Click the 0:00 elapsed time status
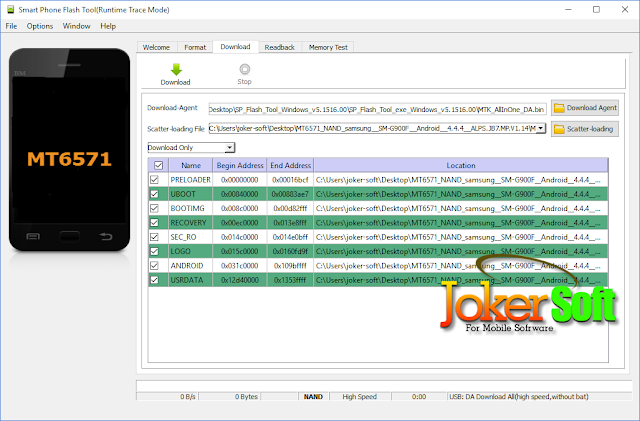Image resolution: width=640 pixels, height=421 pixels. pyautogui.click(x=419, y=396)
